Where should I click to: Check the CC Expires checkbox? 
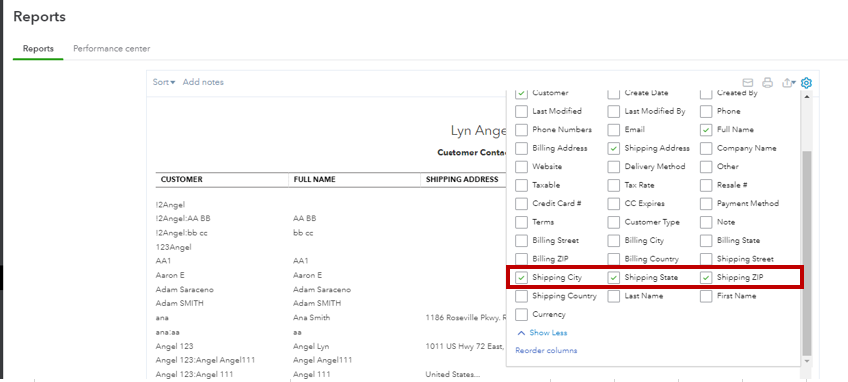pyautogui.click(x=613, y=203)
